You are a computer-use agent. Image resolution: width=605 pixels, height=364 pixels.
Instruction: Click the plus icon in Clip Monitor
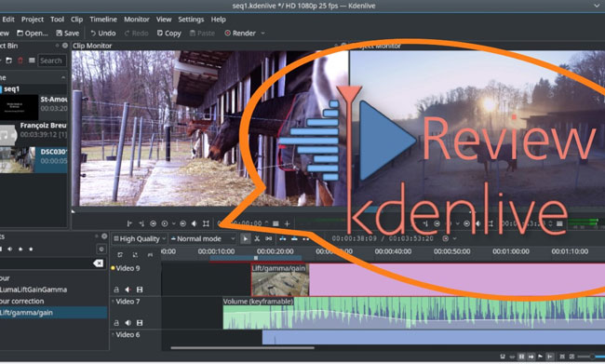[287, 223]
